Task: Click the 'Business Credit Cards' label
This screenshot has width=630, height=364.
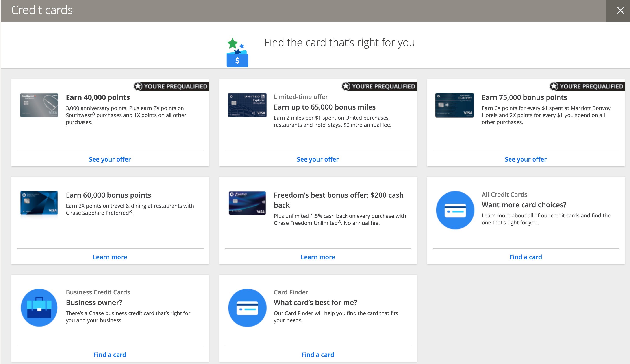Action: click(x=98, y=292)
